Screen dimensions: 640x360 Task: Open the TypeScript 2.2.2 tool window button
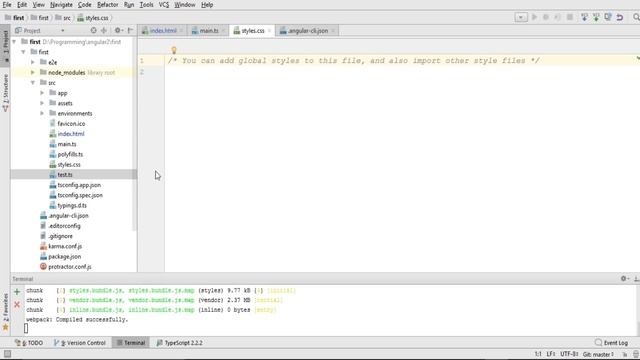tap(180, 342)
